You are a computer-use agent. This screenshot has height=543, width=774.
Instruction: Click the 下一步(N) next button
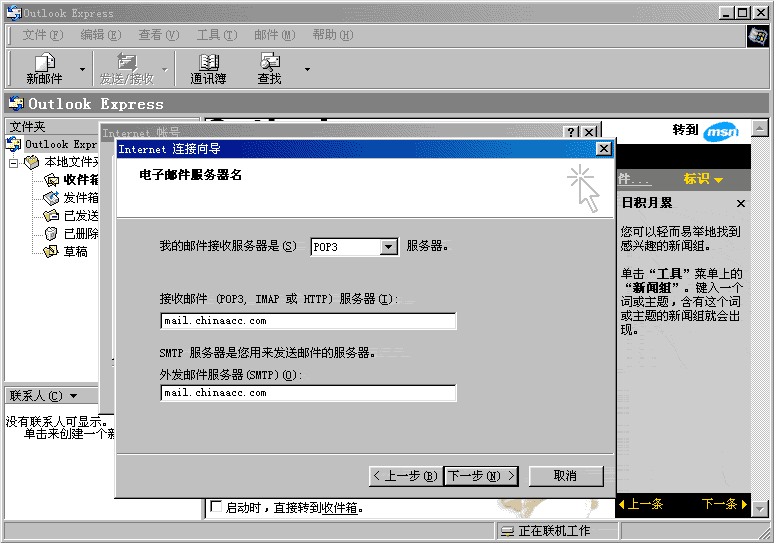coord(481,476)
